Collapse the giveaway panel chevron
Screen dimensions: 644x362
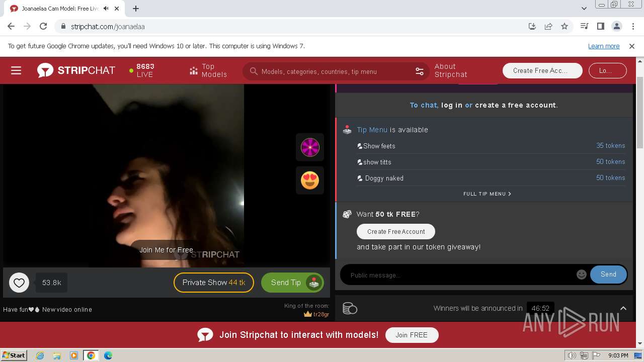[623, 308]
